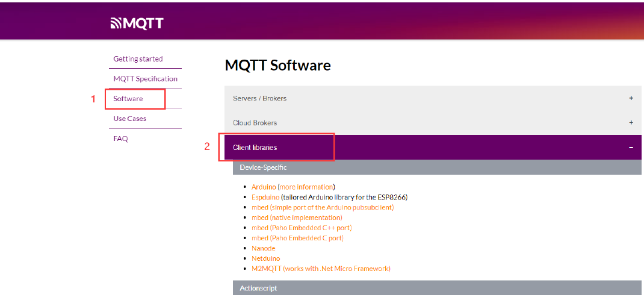Open M2MQTT .Net Micro Framework link
Screen dimensions: 644x303
tap(321, 269)
